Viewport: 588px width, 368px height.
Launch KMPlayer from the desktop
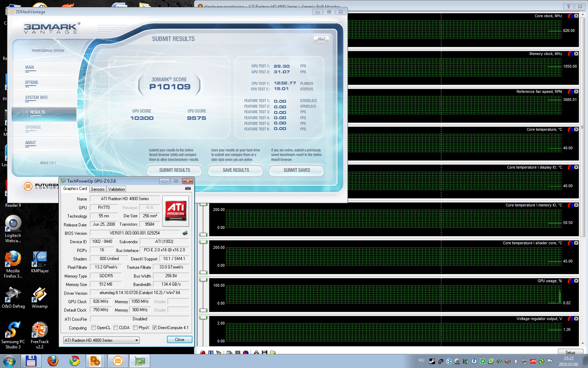[x=40, y=262]
